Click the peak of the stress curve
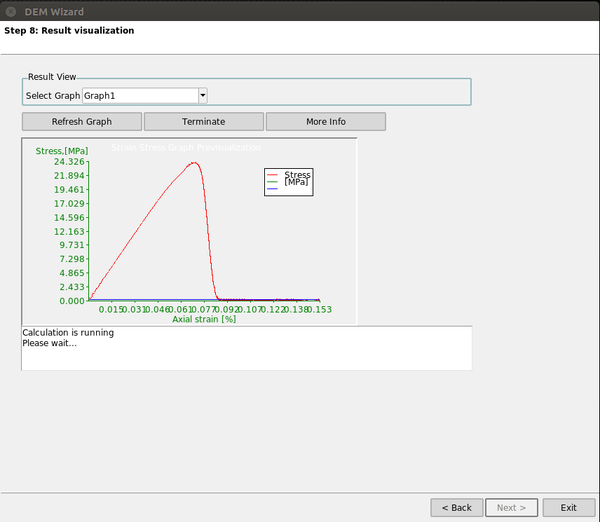600x522 pixels. (195, 162)
